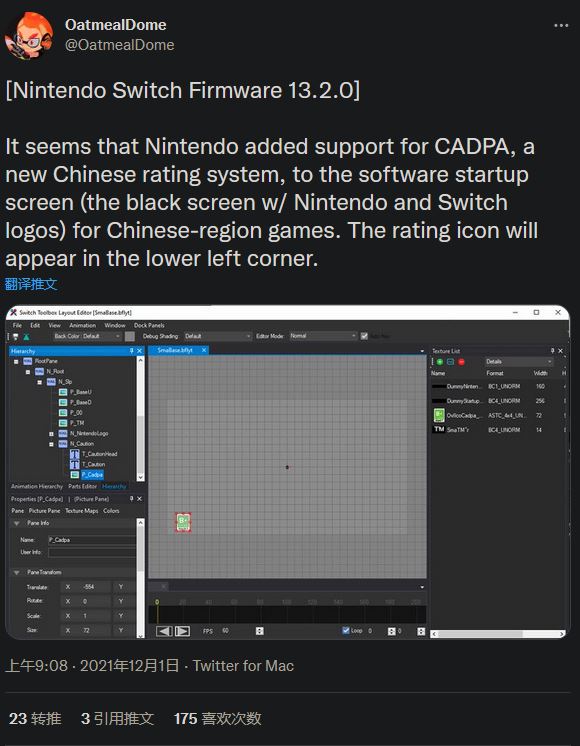Toggle the checkbox next to Editor Mode

pyautogui.click(x=364, y=336)
